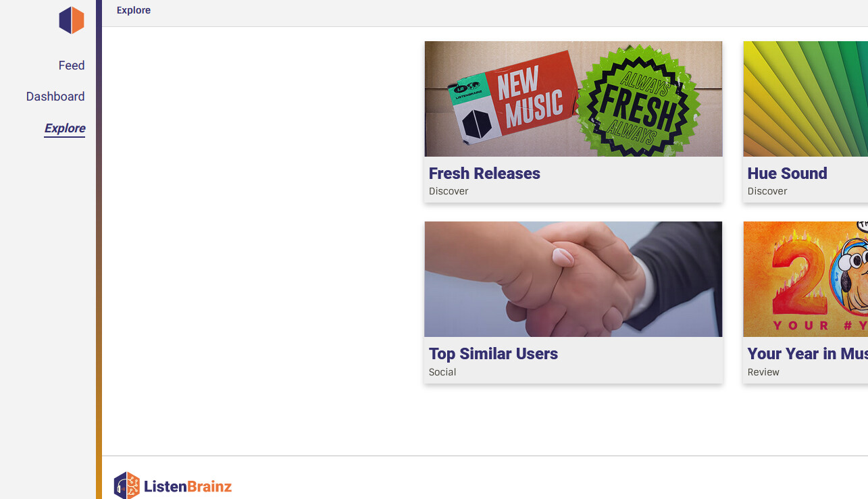Click the Discover label under Hue Sound
The height and width of the screenshot is (499, 868).
(x=767, y=191)
